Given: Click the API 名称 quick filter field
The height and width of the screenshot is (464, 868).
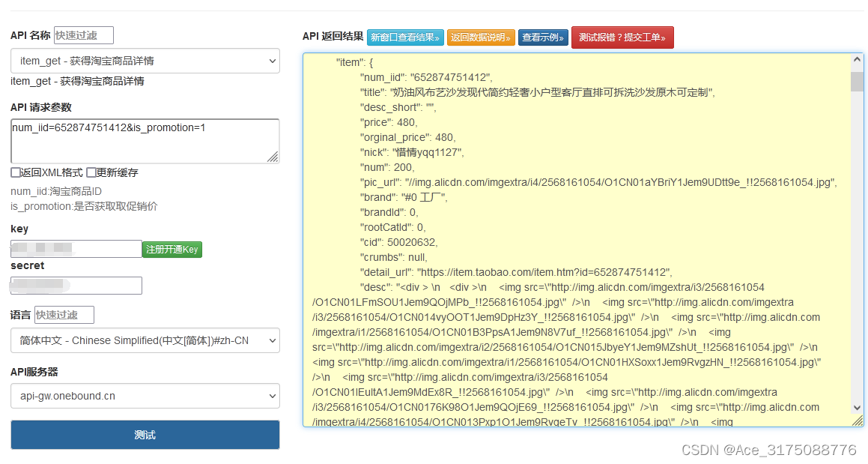Looking at the screenshot, I should coord(84,35).
